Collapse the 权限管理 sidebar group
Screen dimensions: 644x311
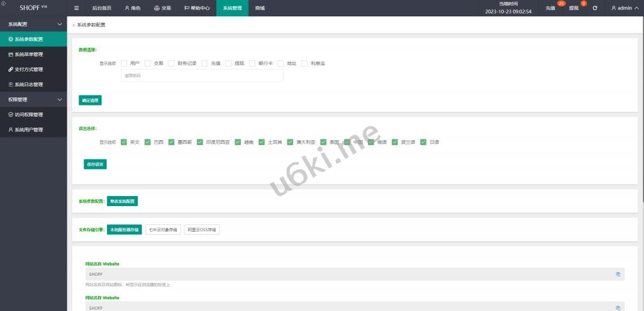[x=60, y=99]
